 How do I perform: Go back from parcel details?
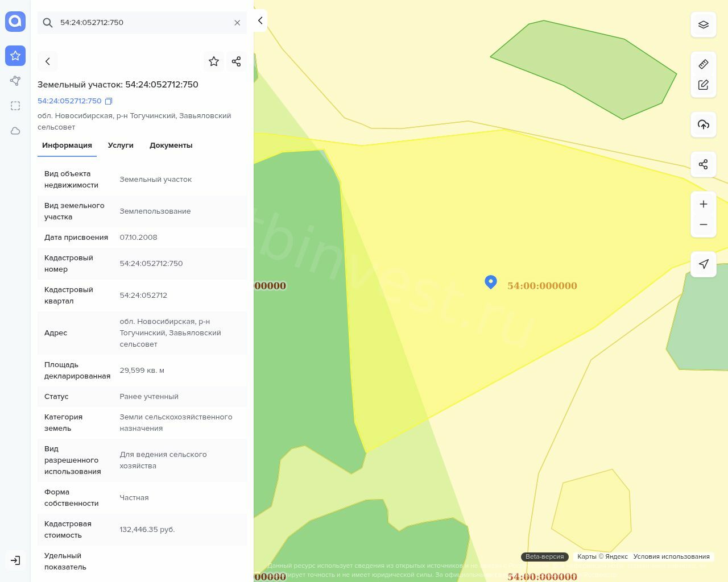pos(48,61)
